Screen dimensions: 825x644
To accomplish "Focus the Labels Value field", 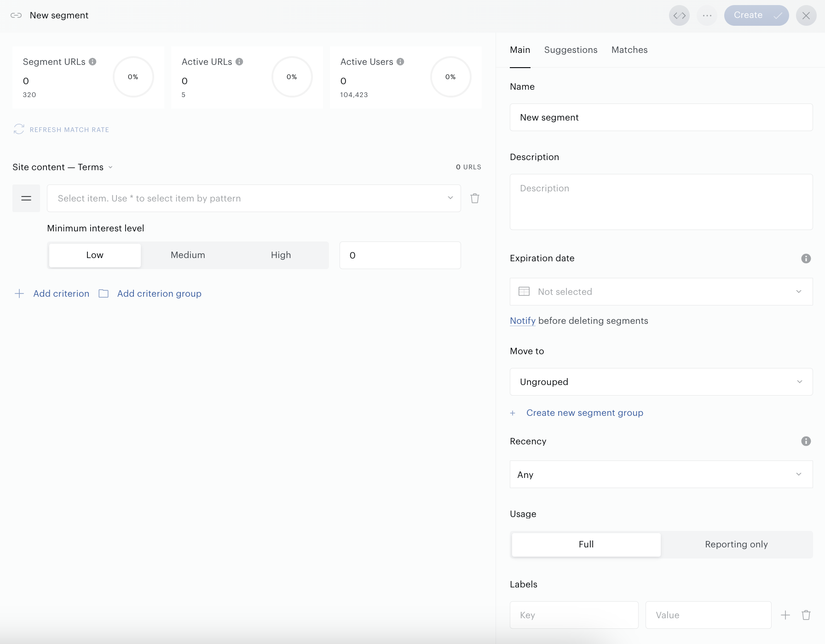I will 709,615.
